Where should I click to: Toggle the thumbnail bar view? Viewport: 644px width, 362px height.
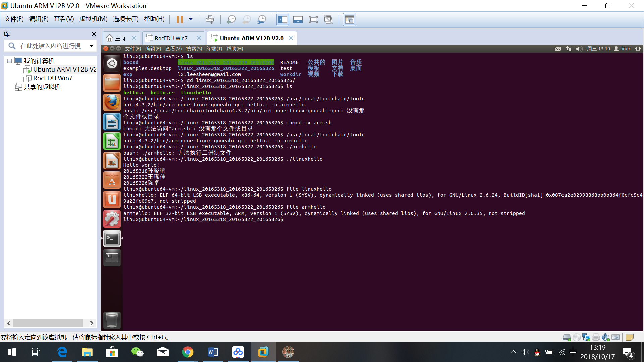[298, 19]
